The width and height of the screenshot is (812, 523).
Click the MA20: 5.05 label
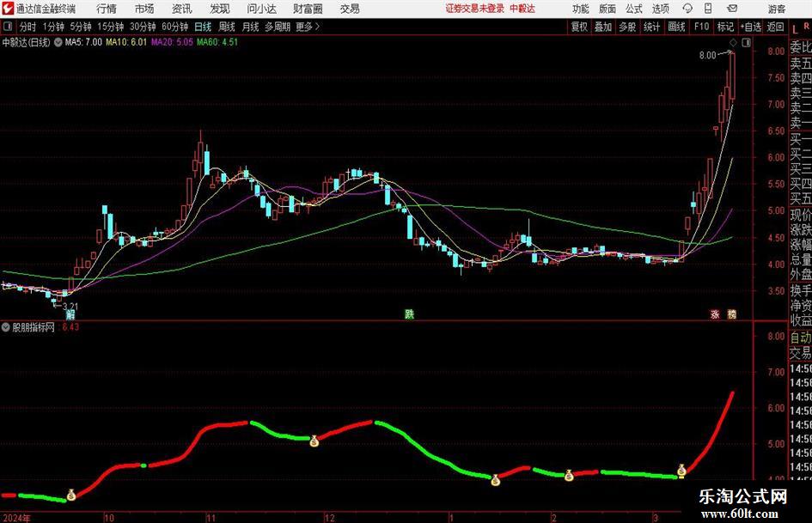172,42
